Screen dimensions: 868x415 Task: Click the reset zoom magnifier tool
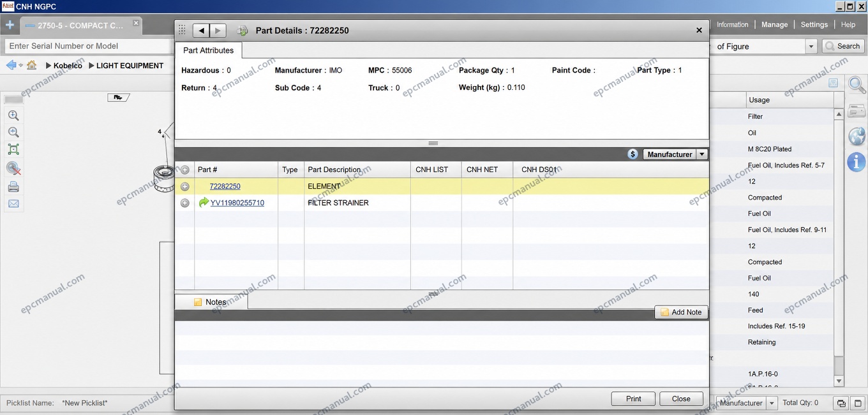pos(13,168)
